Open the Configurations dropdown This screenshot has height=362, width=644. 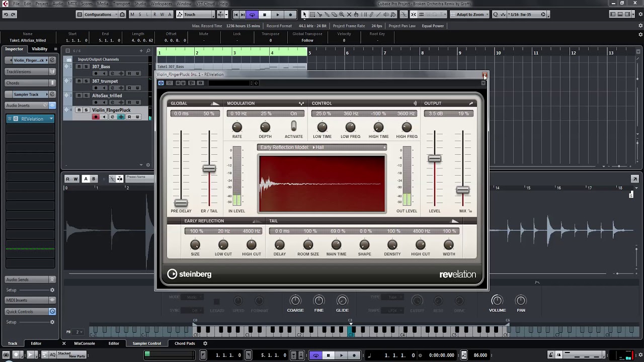click(x=98, y=15)
